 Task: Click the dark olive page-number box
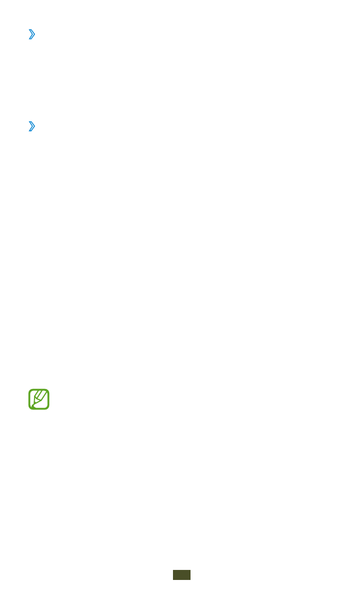(x=181, y=575)
